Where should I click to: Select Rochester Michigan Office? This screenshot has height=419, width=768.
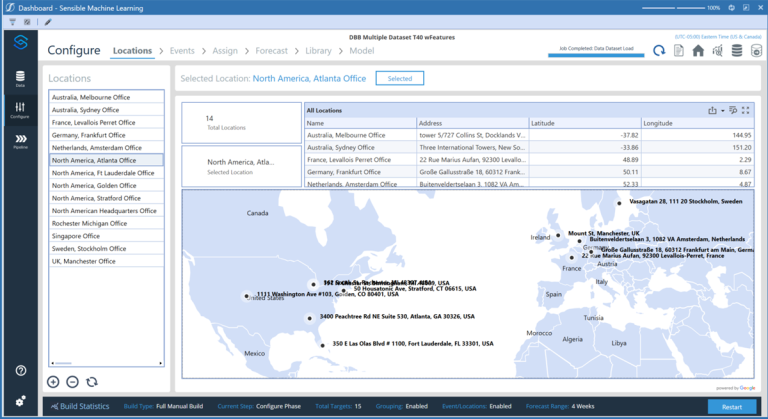tap(106, 223)
